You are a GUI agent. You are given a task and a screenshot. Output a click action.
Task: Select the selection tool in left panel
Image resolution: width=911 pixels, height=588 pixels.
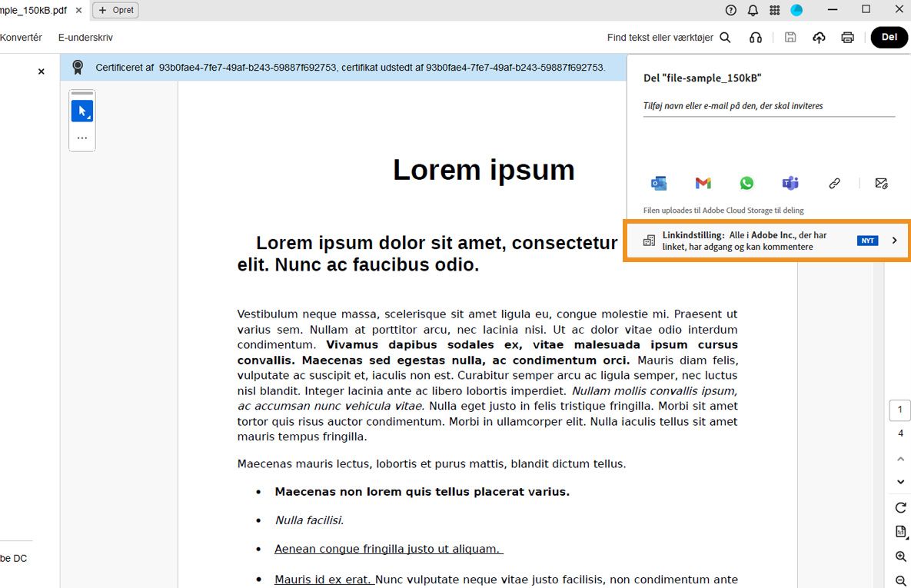click(x=81, y=110)
